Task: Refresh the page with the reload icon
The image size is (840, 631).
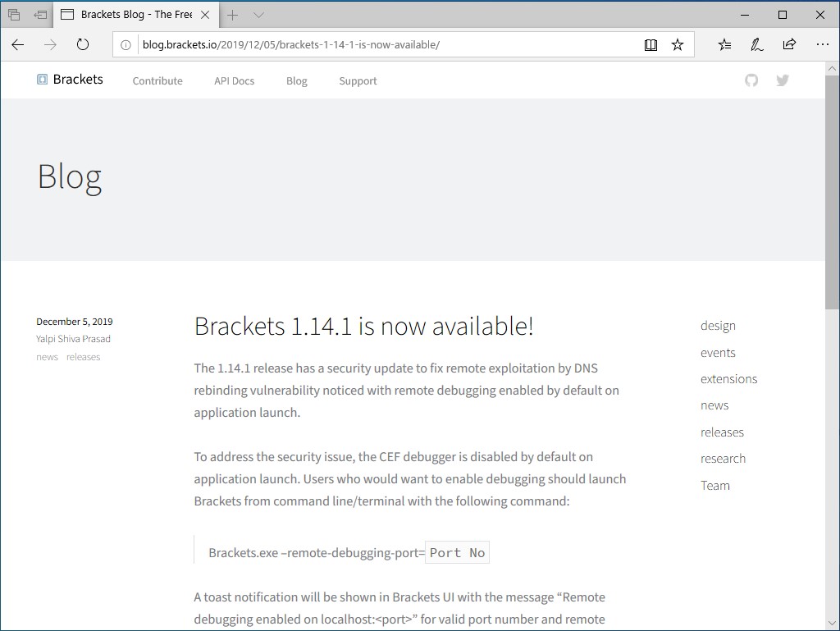Action: click(83, 45)
